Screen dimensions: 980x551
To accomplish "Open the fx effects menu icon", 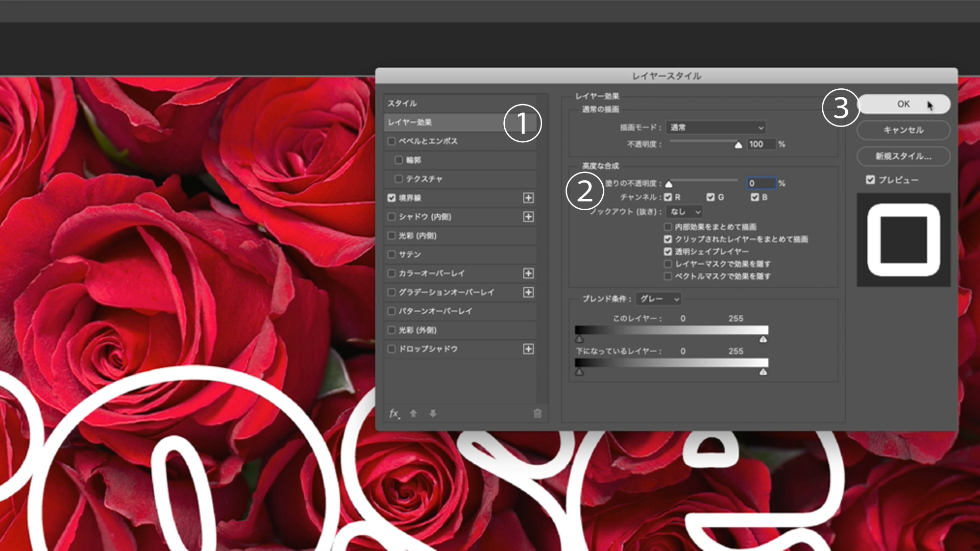I will coord(394,414).
